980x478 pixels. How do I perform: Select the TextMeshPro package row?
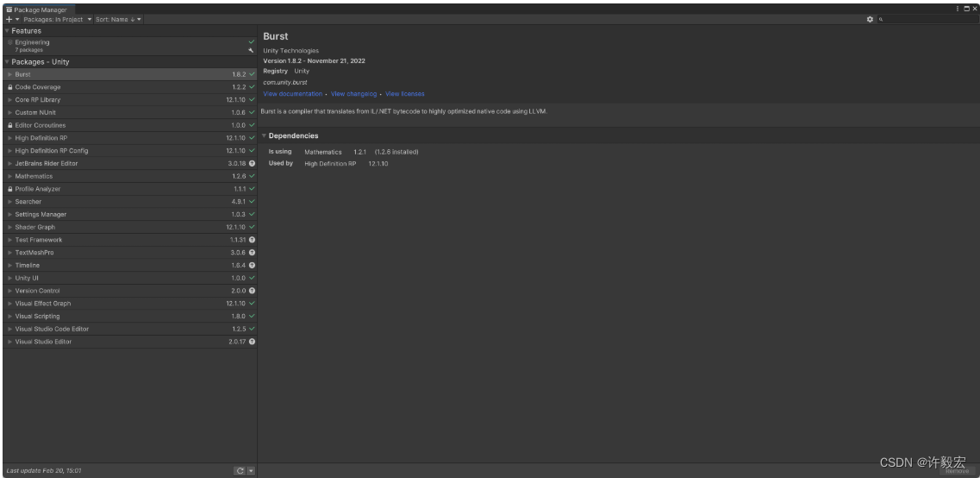point(130,253)
